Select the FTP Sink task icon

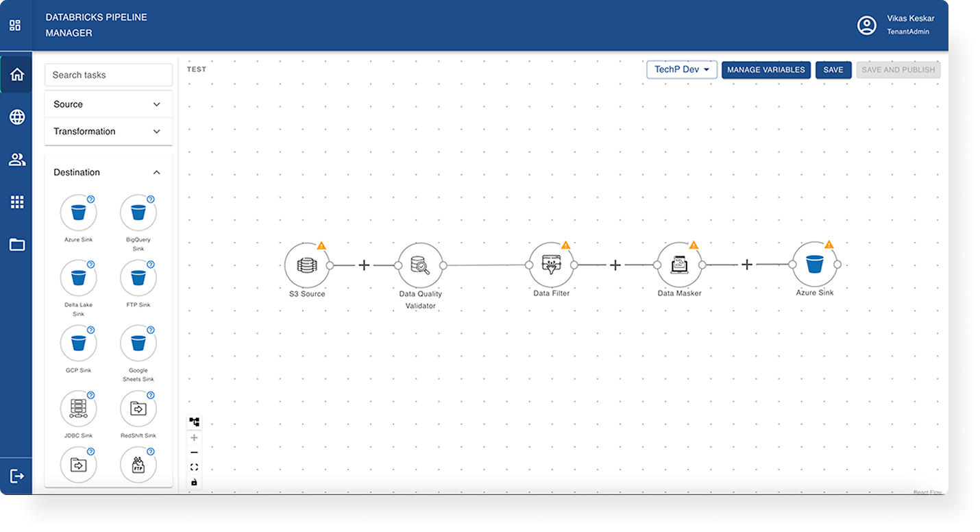pyautogui.click(x=138, y=278)
